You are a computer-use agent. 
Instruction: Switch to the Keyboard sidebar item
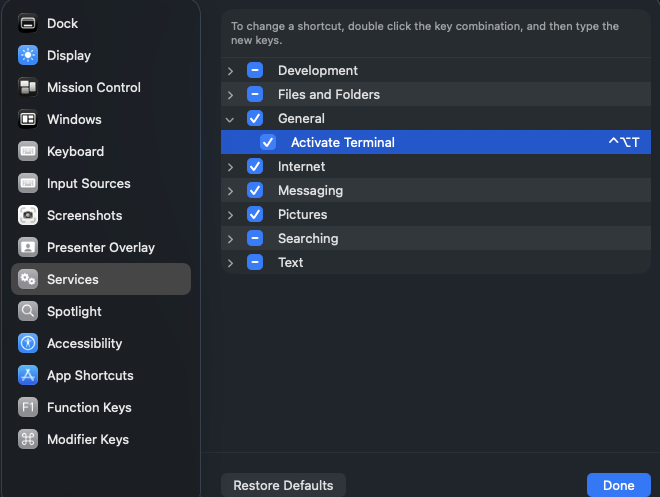(75, 151)
